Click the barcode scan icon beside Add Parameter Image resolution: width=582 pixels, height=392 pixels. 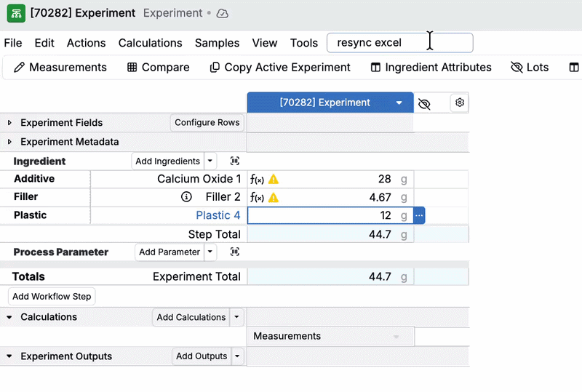(x=235, y=252)
